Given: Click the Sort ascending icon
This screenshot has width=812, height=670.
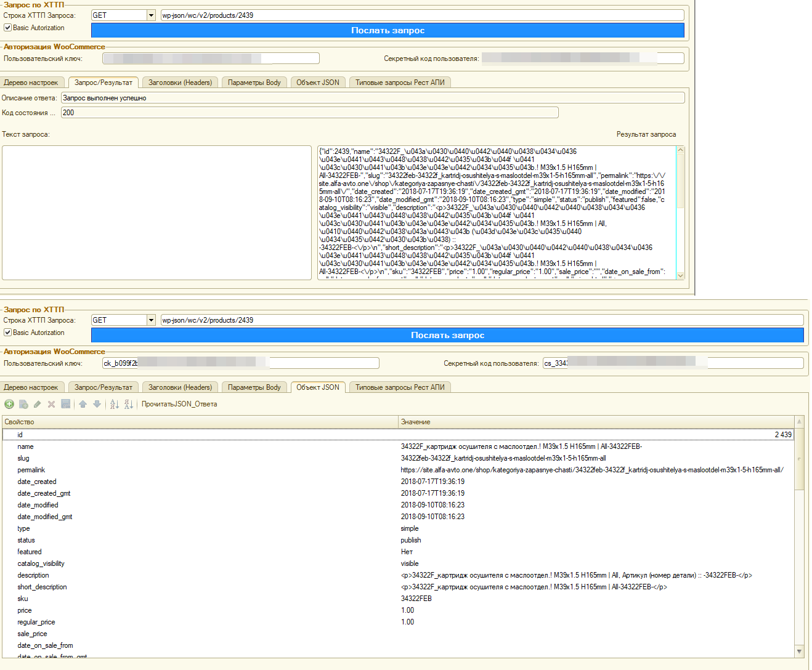Looking at the screenshot, I should tap(114, 404).
